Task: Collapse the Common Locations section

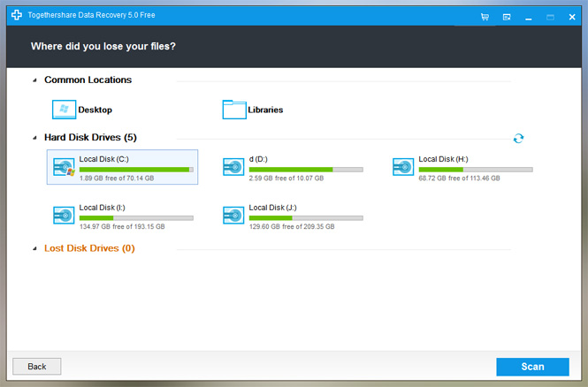Action: coord(34,80)
